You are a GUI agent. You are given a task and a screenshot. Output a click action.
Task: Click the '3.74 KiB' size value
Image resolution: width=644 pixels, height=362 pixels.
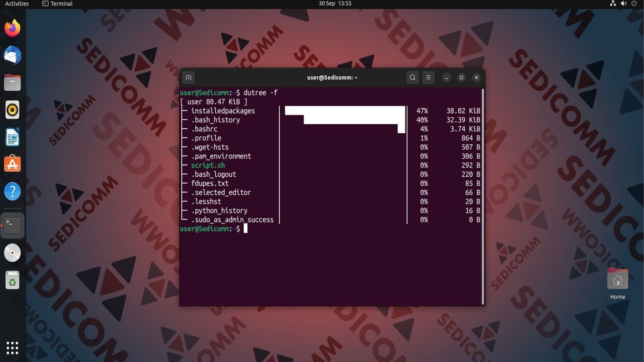[x=465, y=129]
